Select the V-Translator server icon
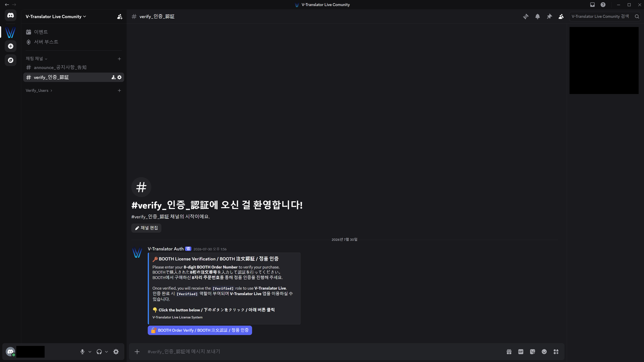The height and width of the screenshot is (362, 644). (x=11, y=33)
